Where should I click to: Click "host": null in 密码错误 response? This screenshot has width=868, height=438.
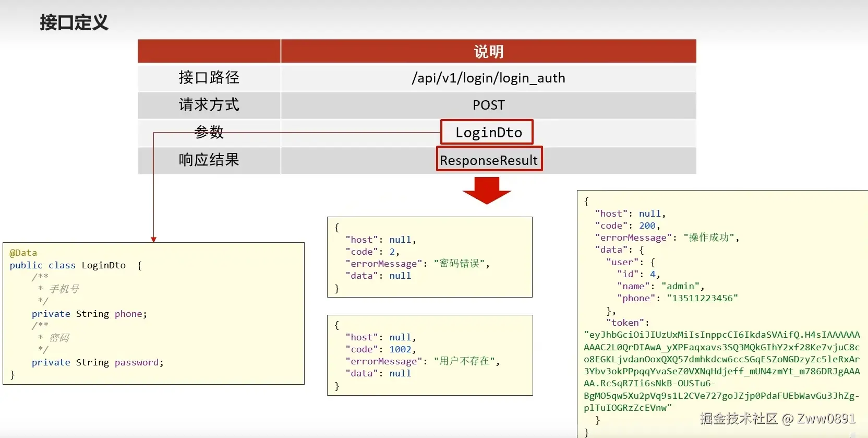(381, 240)
